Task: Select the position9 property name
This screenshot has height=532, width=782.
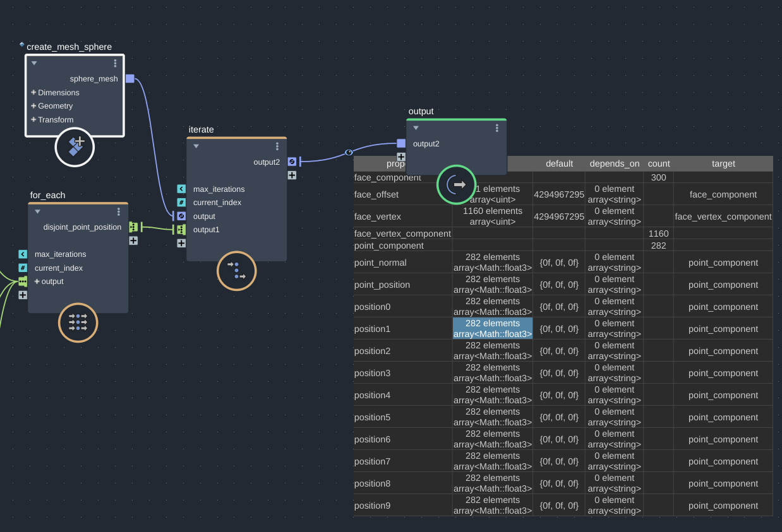Action: pos(373,505)
